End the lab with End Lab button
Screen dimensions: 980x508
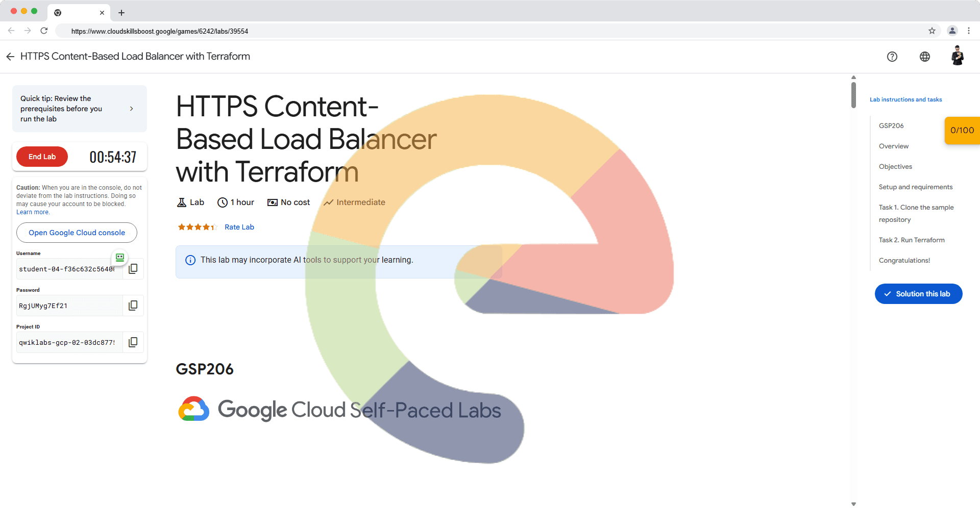pyautogui.click(x=42, y=157)
